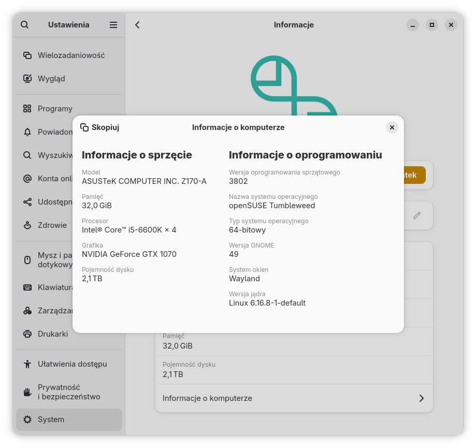Viewport: 476px width, 448px height.
Task: Click the Informacje o oprogramowaniu heading
Action: click(306, 155)
